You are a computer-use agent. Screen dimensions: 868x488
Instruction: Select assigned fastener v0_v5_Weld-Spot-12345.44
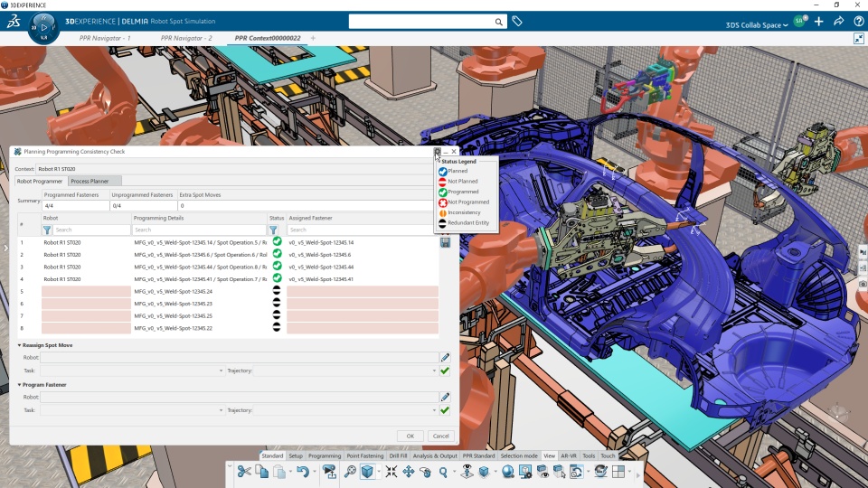click(x=321, y=267)
